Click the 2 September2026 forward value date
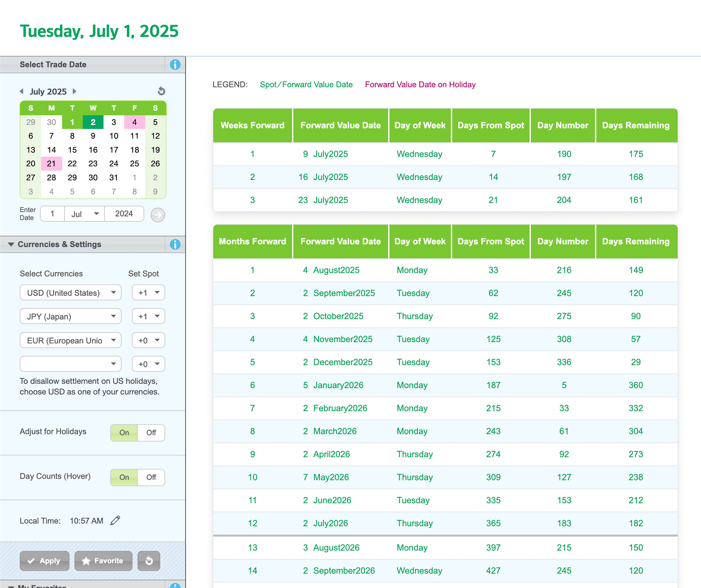 tap(339, 570)
